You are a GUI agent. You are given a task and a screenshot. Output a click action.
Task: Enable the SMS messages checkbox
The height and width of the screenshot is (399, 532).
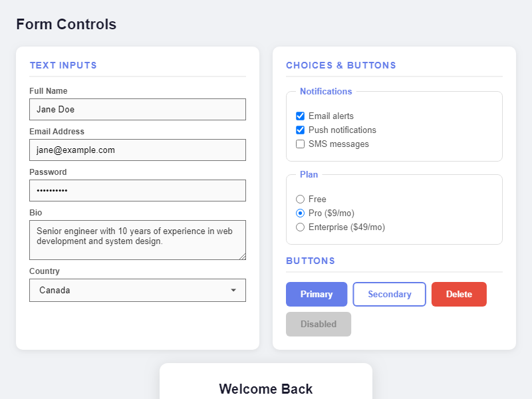tap(301, 144)
